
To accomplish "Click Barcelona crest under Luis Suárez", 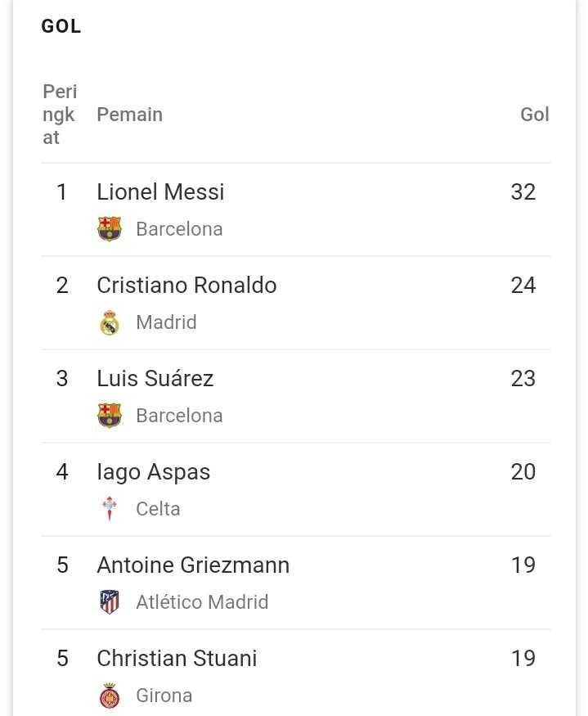I will [110, 415].
